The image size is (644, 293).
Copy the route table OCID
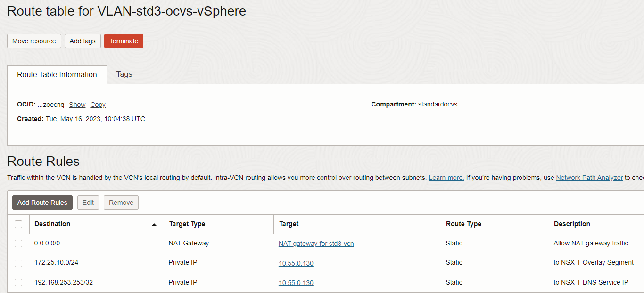pos(98,104)
